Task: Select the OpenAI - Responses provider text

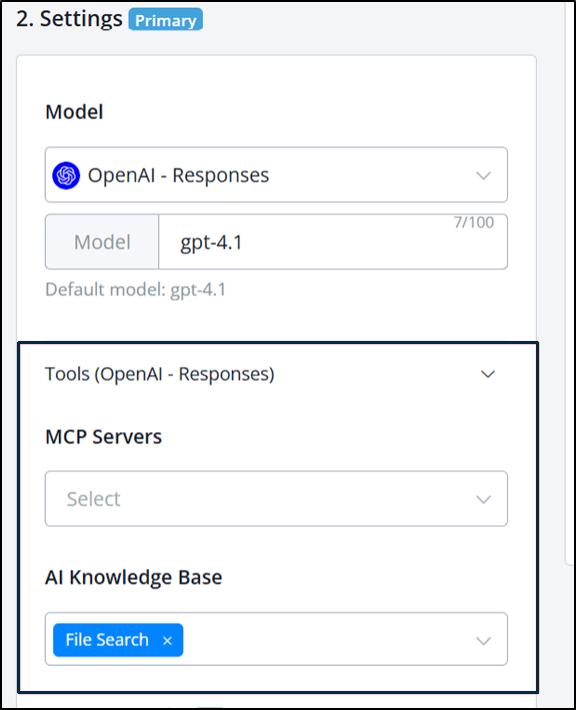Action: point(178,176)
